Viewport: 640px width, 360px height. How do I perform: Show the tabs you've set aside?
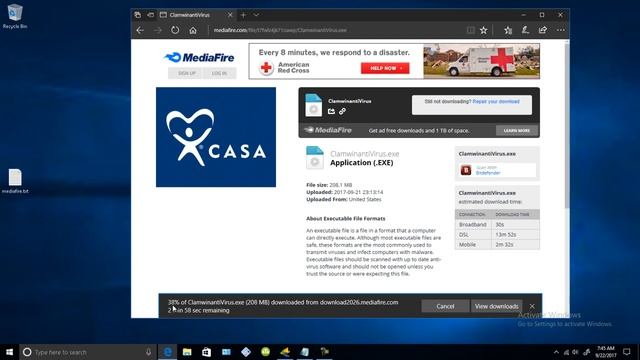pyautogui.click(x=138, y=15)
